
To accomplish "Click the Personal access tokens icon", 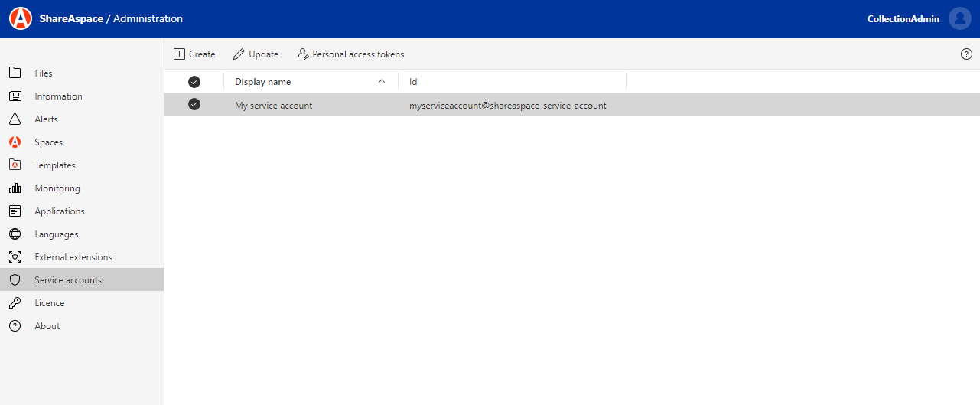I will point(303,54).
